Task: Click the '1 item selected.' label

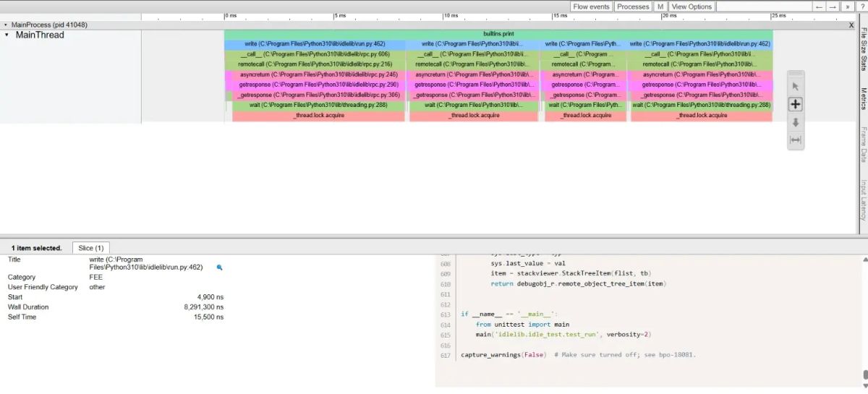Action: coord(36,248)
